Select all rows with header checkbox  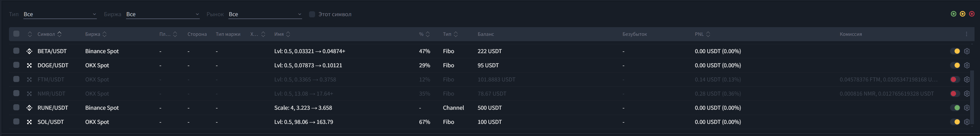[16, 34]
